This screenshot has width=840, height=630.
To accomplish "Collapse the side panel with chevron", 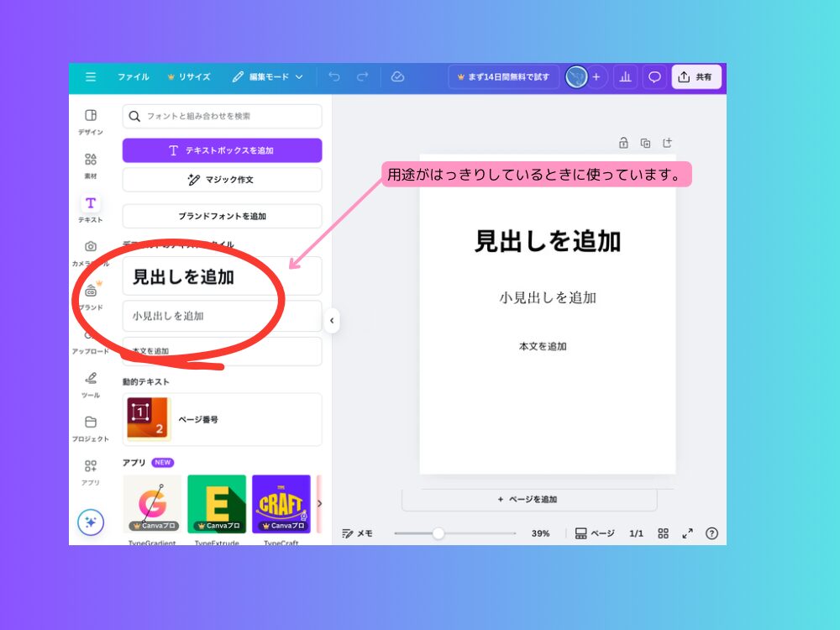I will click(x=332, y=320).
